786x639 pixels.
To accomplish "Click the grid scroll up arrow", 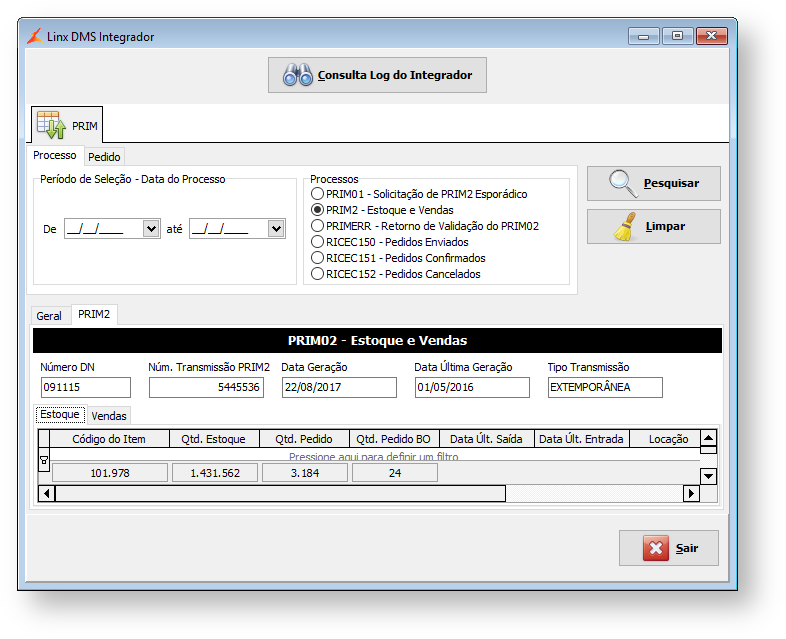I will click(x=708, y=438).
